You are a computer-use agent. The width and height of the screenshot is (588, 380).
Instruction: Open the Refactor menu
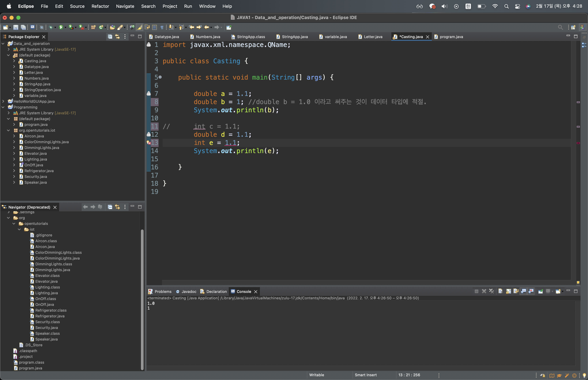pos(100,6)
